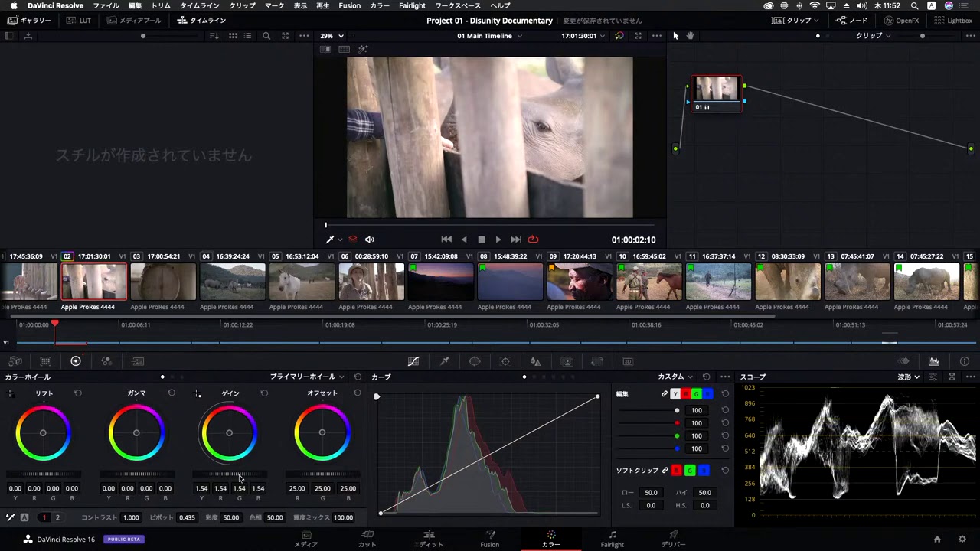This screenshot has width=980, height=551.
Task: Toggle the blue edit curve channel
Action: (707, 394)
